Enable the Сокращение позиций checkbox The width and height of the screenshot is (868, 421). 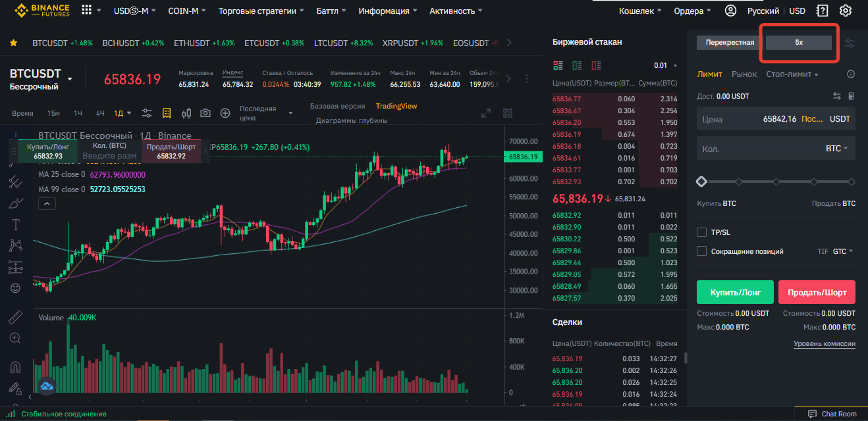[x=702, y=251]
